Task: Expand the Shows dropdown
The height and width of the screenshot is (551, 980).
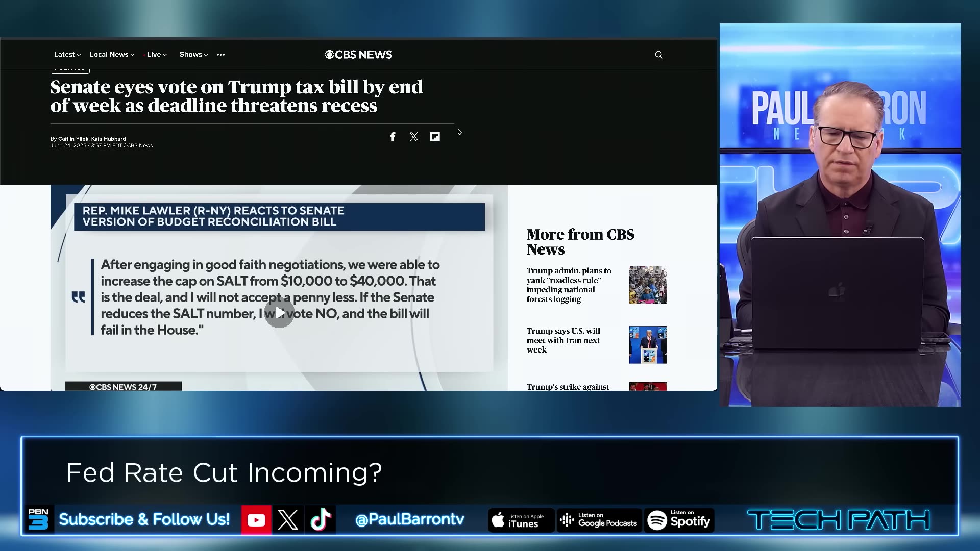Action: pyautogui.click(x=193, y=55)
